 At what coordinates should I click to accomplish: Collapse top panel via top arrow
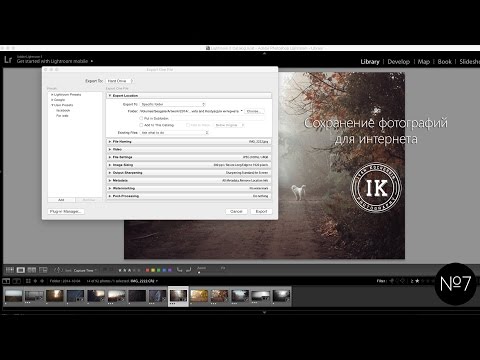(264, 53)
